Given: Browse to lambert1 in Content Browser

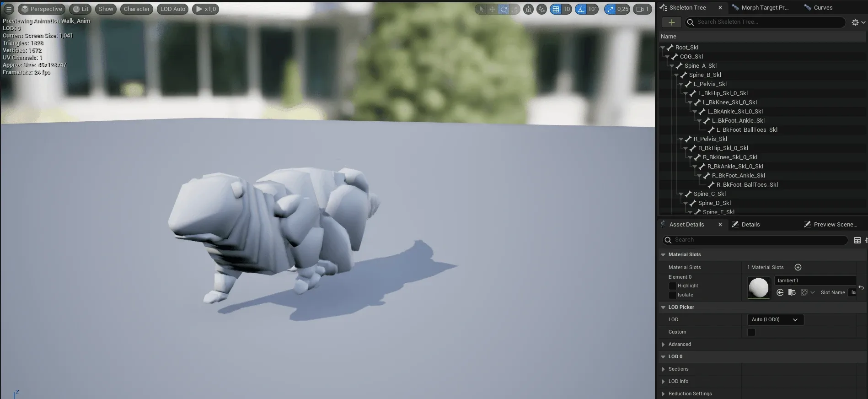Looking at the screenshot, I should (792, 292).
